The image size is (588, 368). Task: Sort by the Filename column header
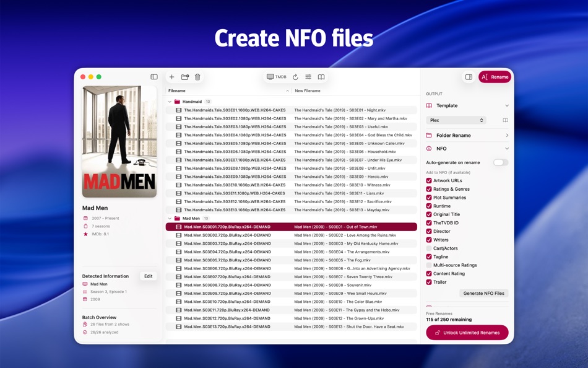point(176,90)
